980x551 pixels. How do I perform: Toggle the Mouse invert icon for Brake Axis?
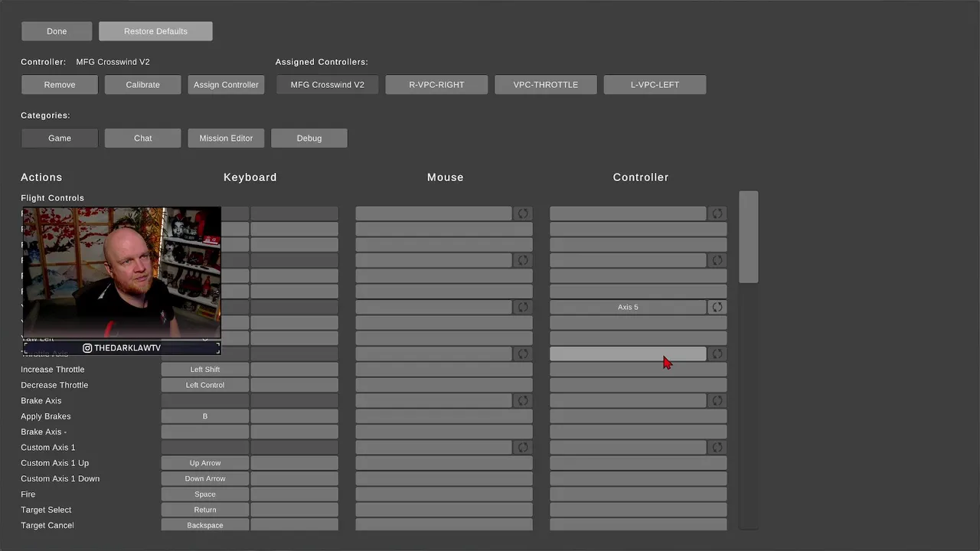(x=523, y=400)
